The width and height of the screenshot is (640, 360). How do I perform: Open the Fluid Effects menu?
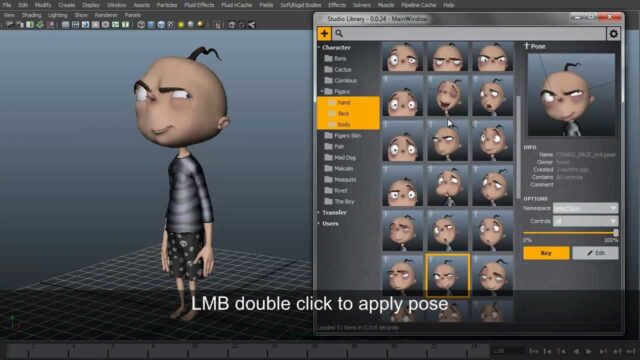(199, 5)
